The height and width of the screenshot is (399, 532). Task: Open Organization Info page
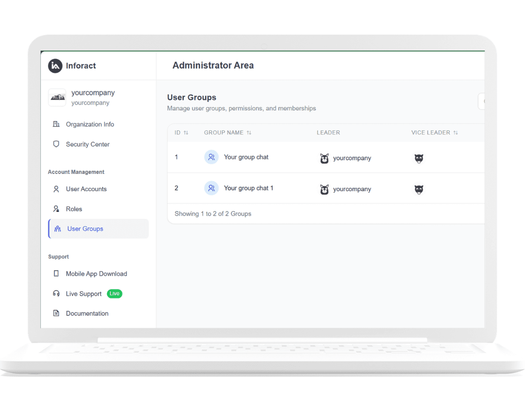tap(90, 125)
